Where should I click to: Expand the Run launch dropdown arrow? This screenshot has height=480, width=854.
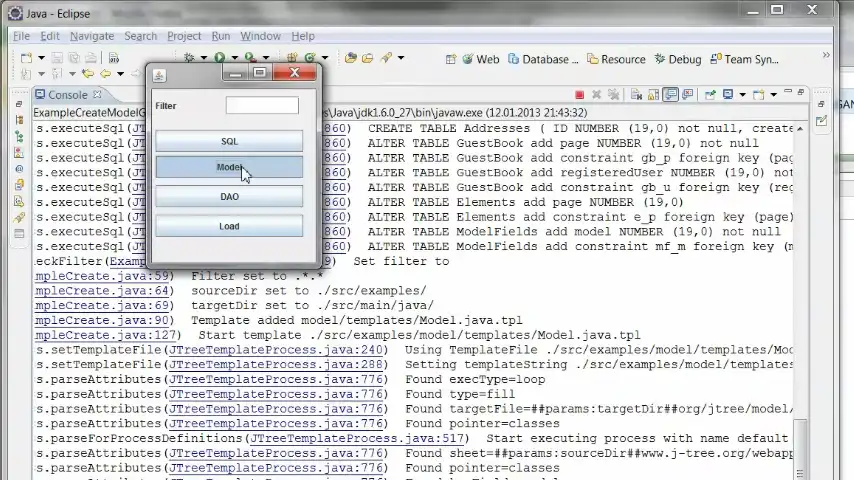tap(235, 58)
